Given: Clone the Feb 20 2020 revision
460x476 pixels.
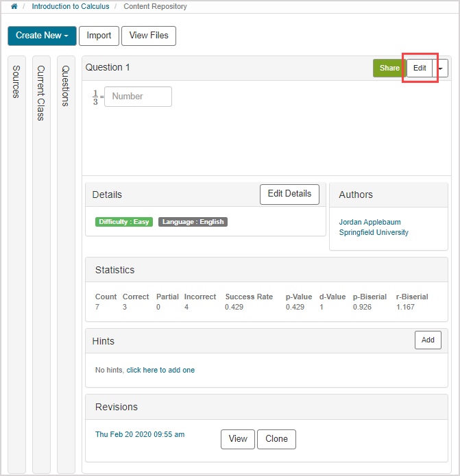Looking at the screenshot, I should (276, 439).
